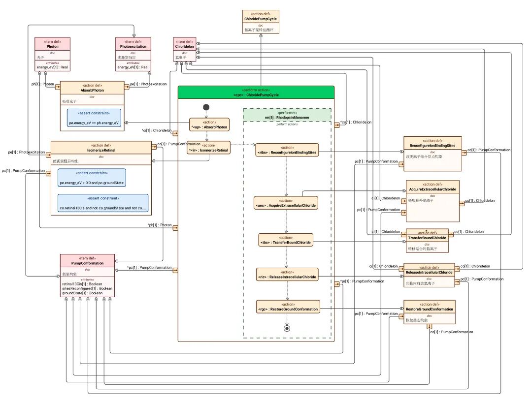532x404 pixels.
Task: Click the green cpc : ChloridePumpCycle header
Action: click(256, 93)
